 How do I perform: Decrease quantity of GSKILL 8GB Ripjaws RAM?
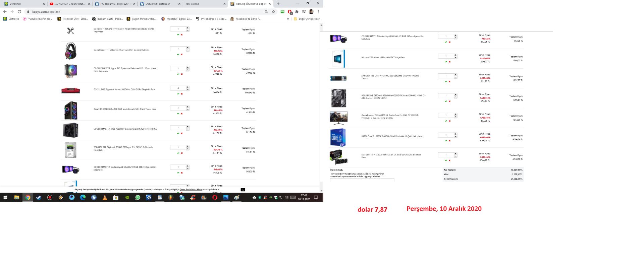point(188,89)
